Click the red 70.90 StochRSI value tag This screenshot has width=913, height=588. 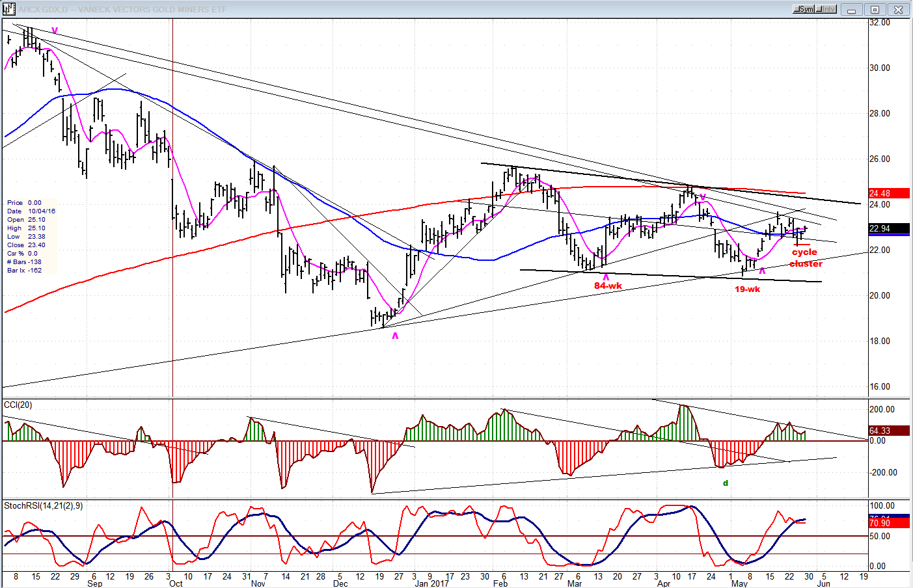(x=888, y=523)
